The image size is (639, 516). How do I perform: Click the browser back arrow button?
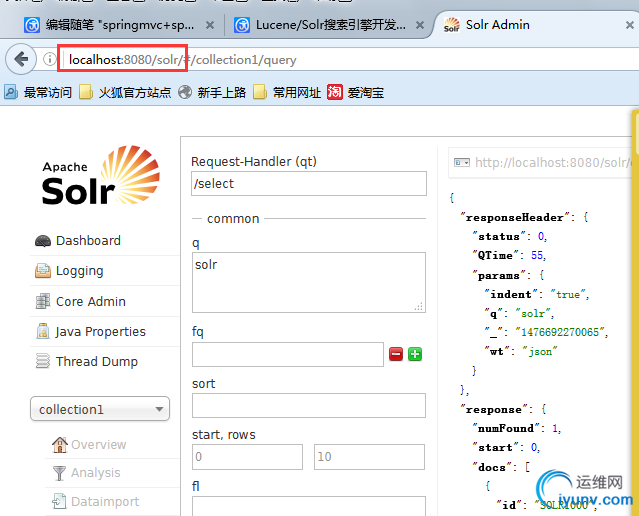(x=21, y=60)
